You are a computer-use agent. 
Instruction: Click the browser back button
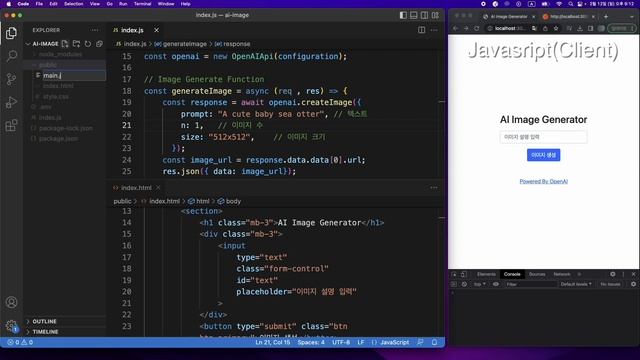click(x=456, y=28)
